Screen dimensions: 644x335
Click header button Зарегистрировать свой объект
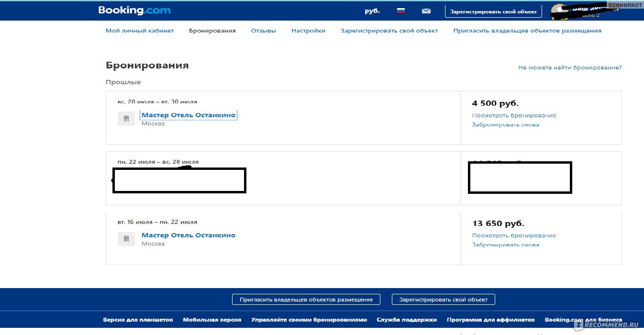click(x=493, y=11)
